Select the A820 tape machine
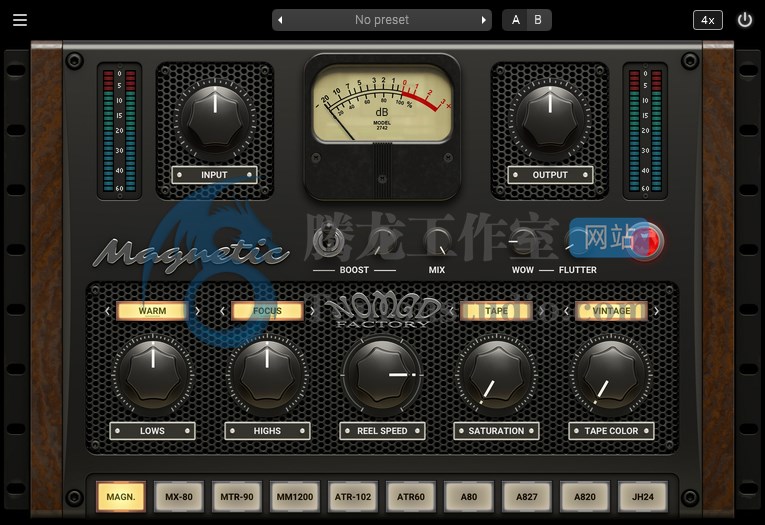Viewport: 765px width, 525px height. [x=584, y=497]
